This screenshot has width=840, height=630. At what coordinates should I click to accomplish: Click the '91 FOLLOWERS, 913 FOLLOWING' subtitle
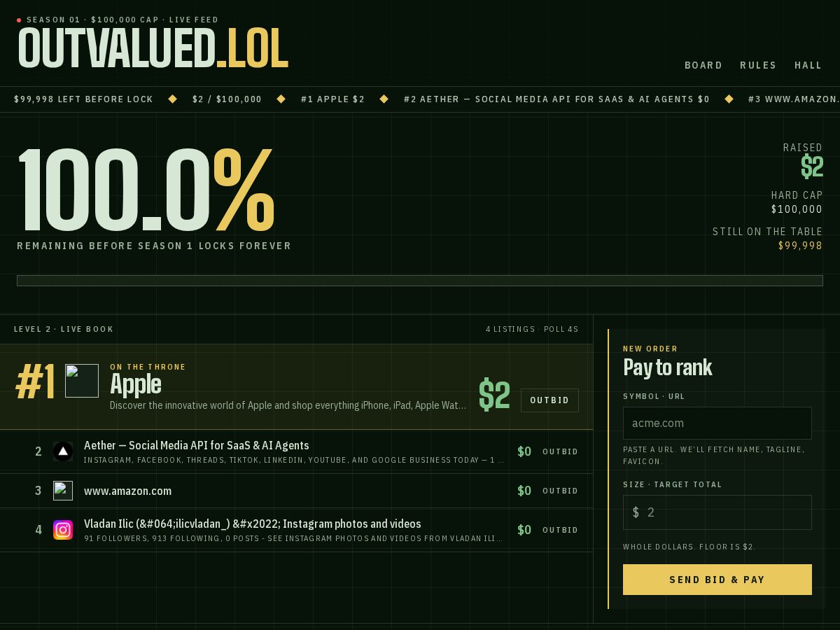point(293,538)
